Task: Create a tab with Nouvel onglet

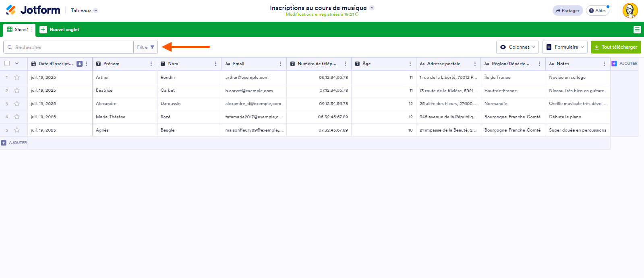Action: (x=59, y=29)
